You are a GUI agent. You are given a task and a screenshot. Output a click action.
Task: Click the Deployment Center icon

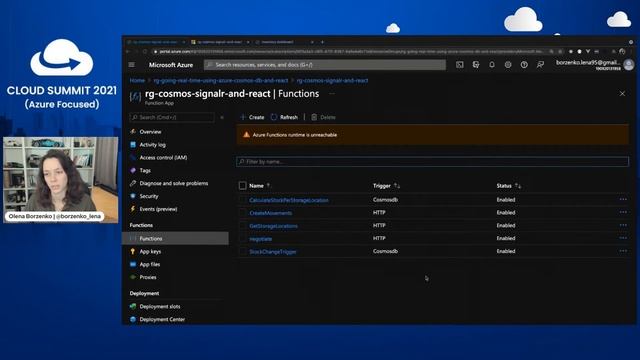(133, 319)
